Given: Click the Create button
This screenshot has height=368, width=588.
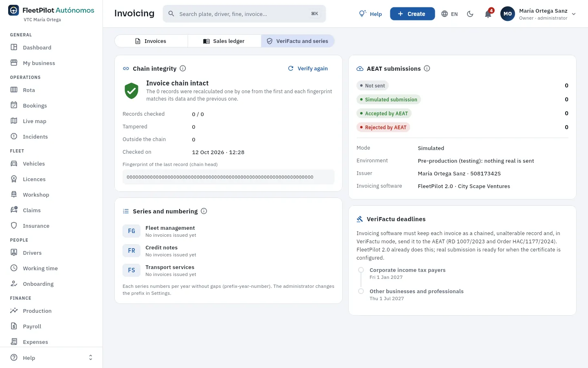Looking at the screenshot, I should pos(412,14).
